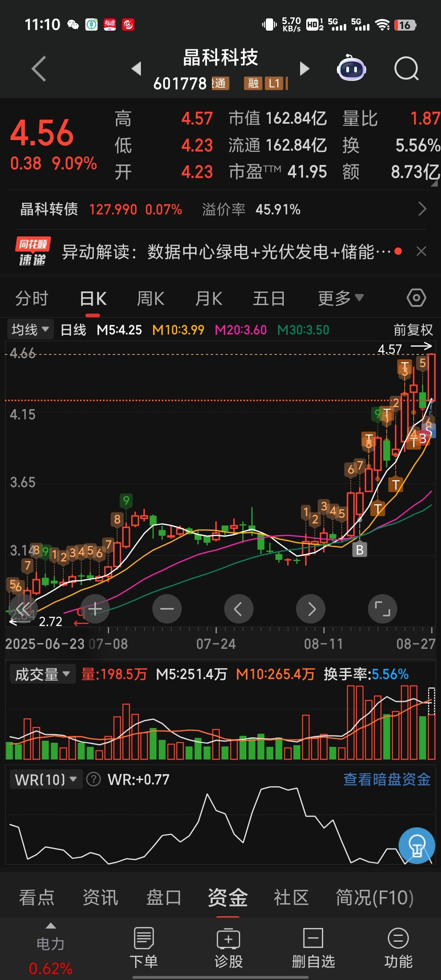Open 资讯 news tab

100,898
